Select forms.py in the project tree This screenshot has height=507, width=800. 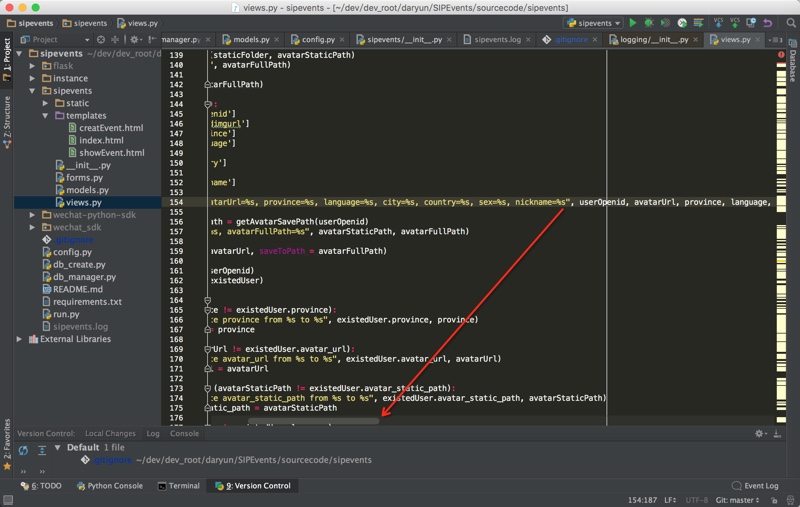(x=84, y=178)
